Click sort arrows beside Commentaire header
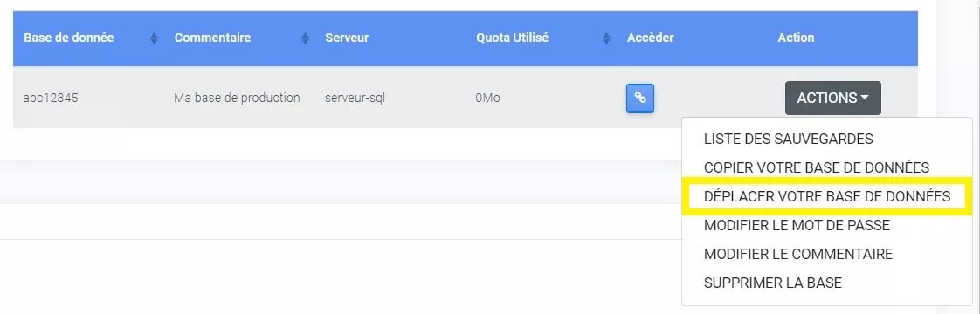 click(305, 38)
